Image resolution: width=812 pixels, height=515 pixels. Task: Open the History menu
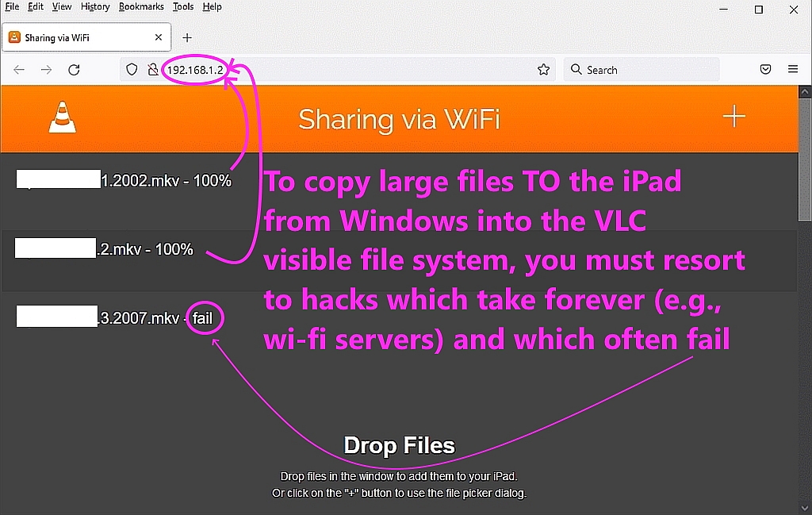point(95,6)
